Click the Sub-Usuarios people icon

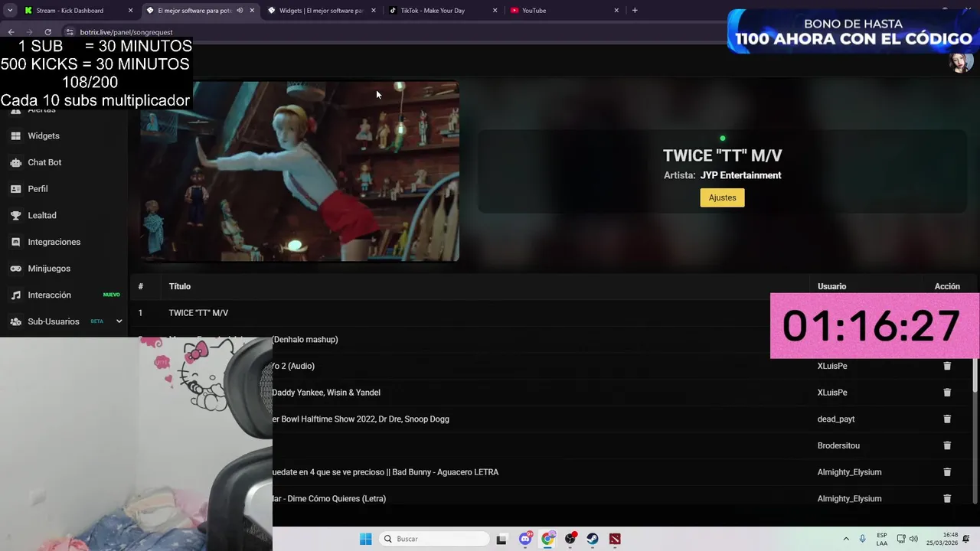point(15,321)
